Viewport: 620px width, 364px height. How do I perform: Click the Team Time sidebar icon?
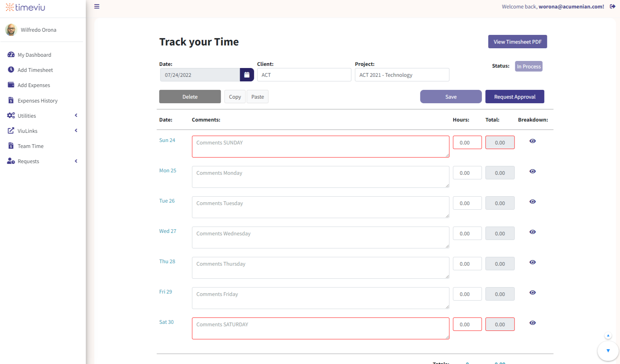pyautogui.click(x=11, y=146)
